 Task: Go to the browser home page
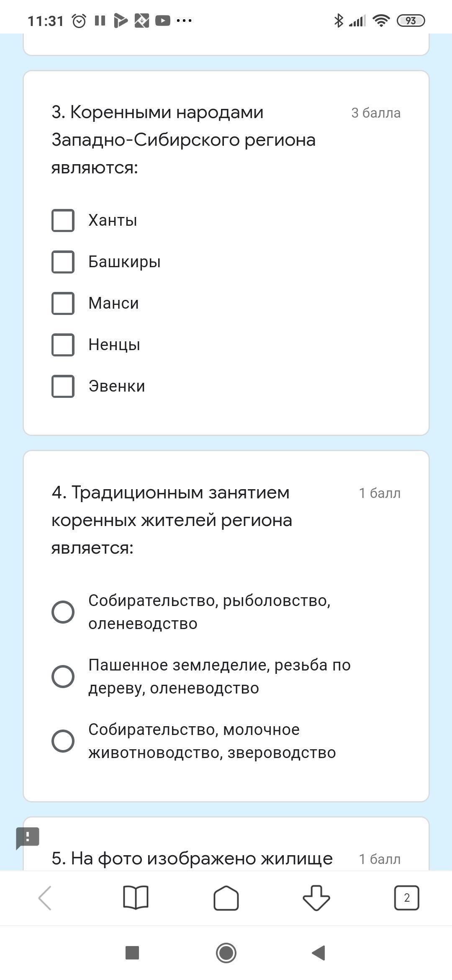pos(226,898)
